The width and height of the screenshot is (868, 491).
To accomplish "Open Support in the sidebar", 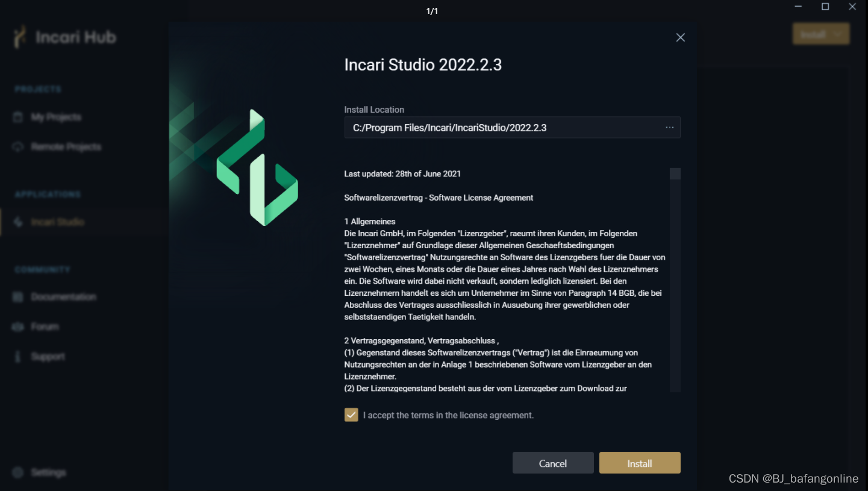I will tap(48, 357).
